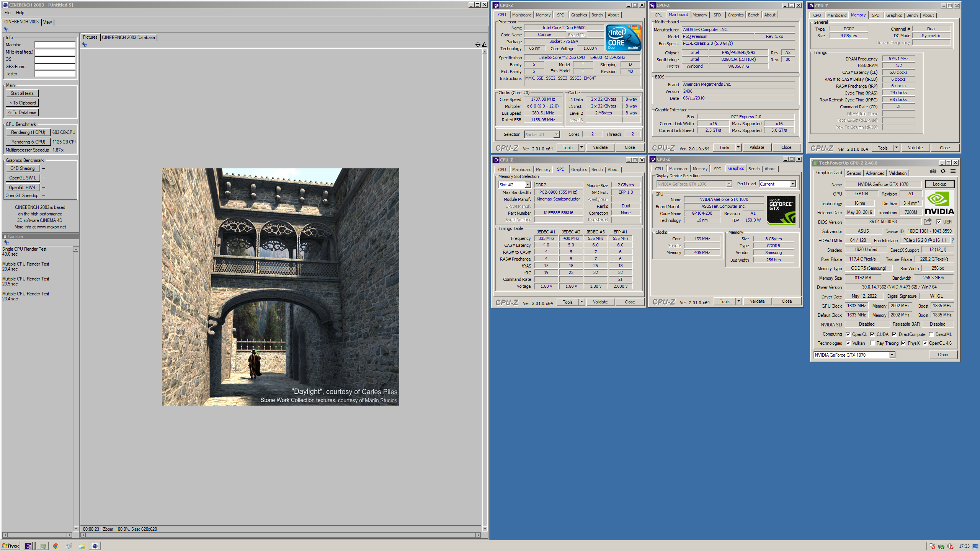Open the GPU-Z taskbar button

pos(43,546)
